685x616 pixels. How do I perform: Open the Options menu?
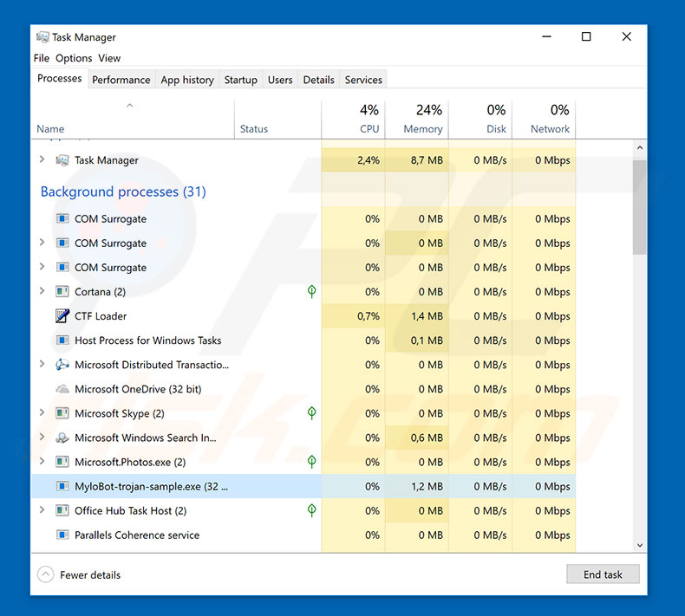(74, 58)
